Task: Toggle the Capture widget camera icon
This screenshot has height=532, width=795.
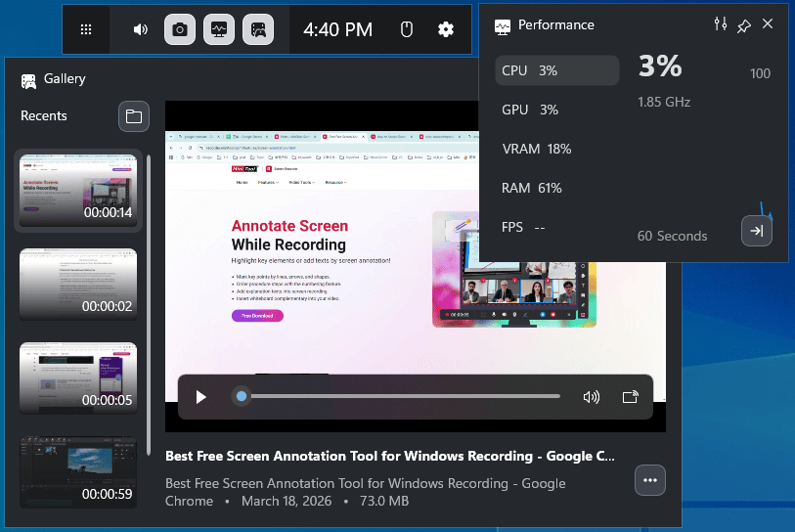Action: [x=180, y=29]
